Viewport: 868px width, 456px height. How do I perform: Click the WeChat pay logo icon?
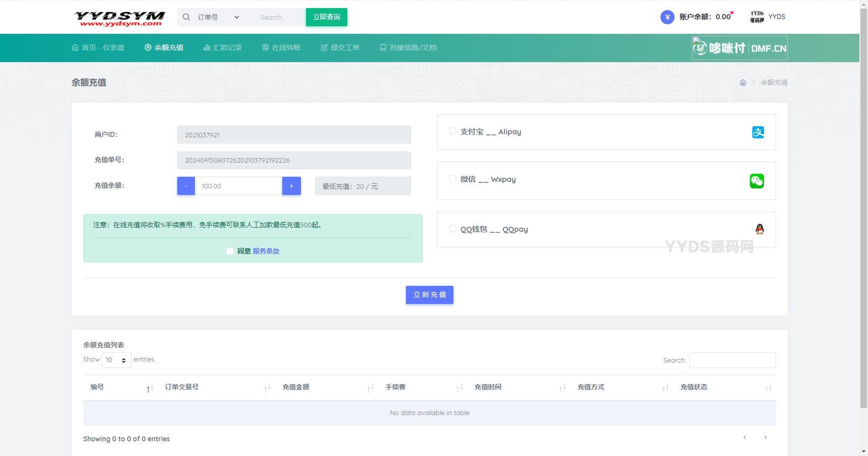click(756, 181)
